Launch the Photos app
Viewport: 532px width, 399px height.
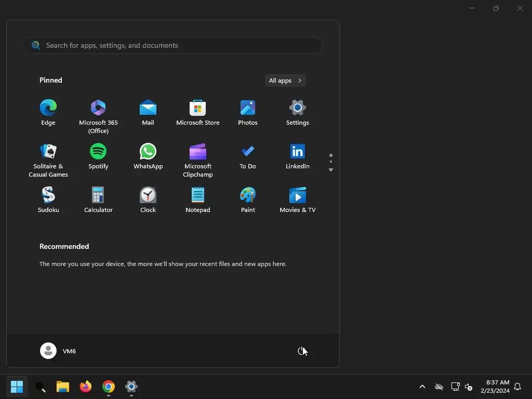[x=248, y=113]
